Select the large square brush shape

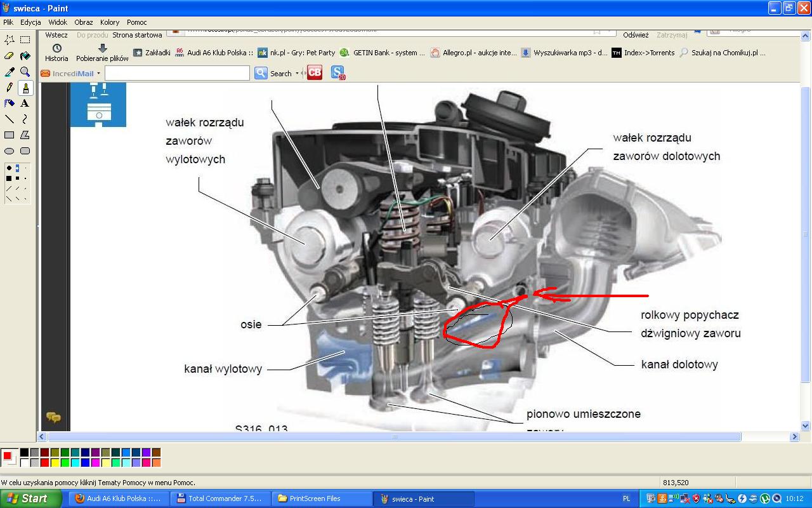9,178
